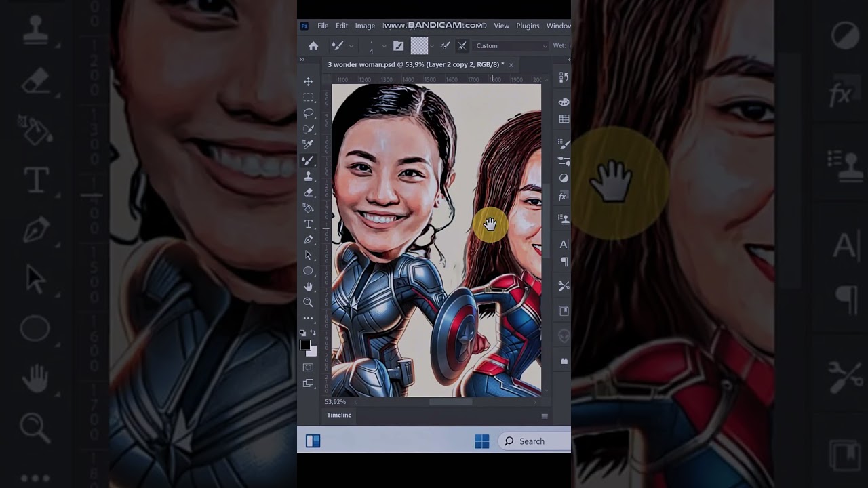Screen dimensions: 868x488
Task: Open the Styles fx panel icon
Action: pyautogui.click(x=563, y=197)
